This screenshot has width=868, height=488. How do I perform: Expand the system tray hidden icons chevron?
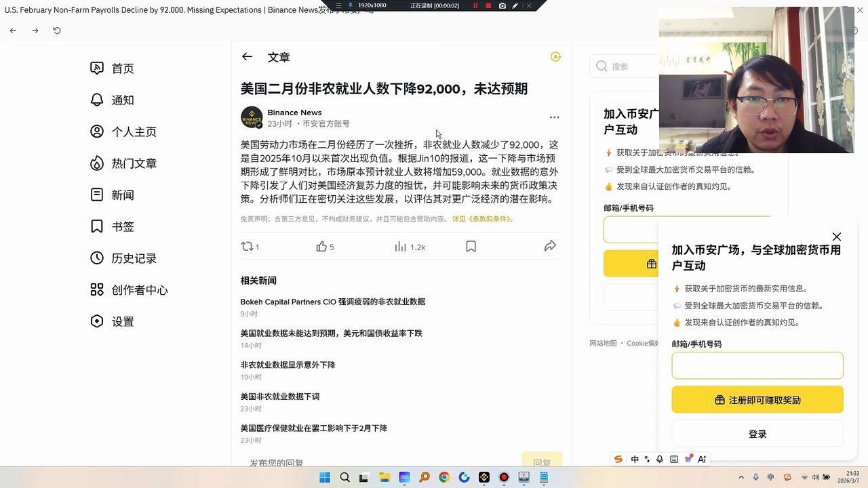741,478
